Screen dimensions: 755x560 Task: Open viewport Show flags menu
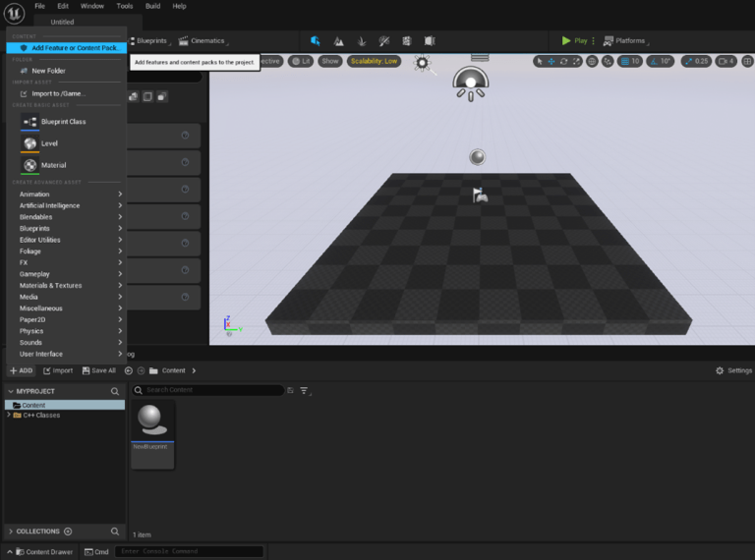(x=330, y=61)
